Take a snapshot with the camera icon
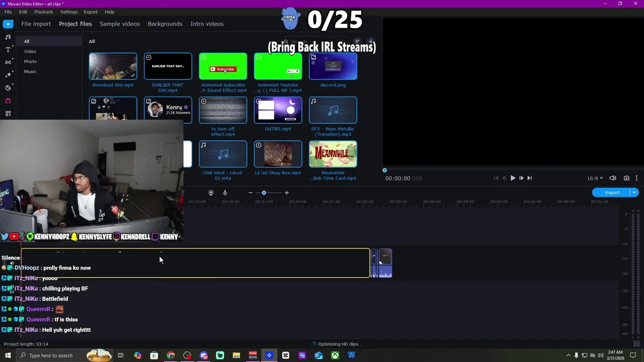This screenshot has height=362, width=644. click(626, 178)
